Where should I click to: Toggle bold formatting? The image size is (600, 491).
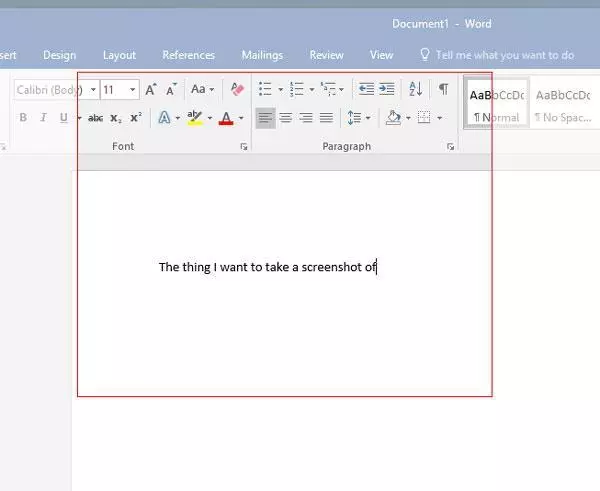[23, 118]
